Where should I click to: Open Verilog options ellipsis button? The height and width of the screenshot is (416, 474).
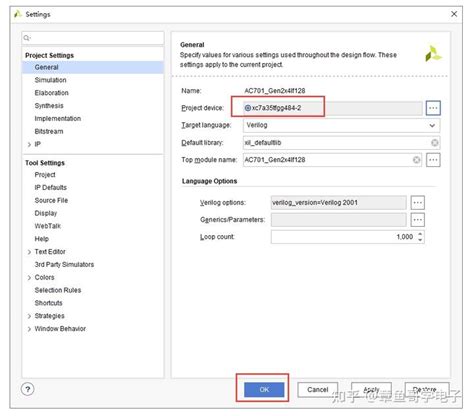[x=418, y=202]
